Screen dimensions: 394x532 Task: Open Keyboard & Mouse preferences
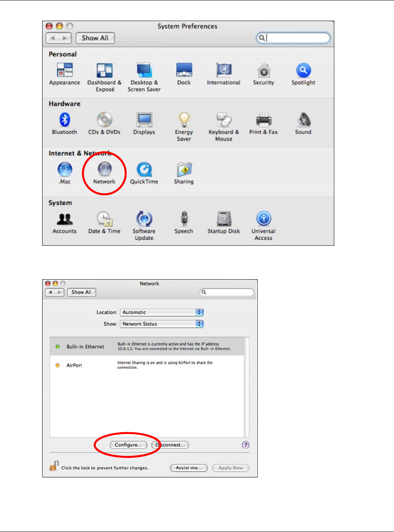click(x=224, y=127)
